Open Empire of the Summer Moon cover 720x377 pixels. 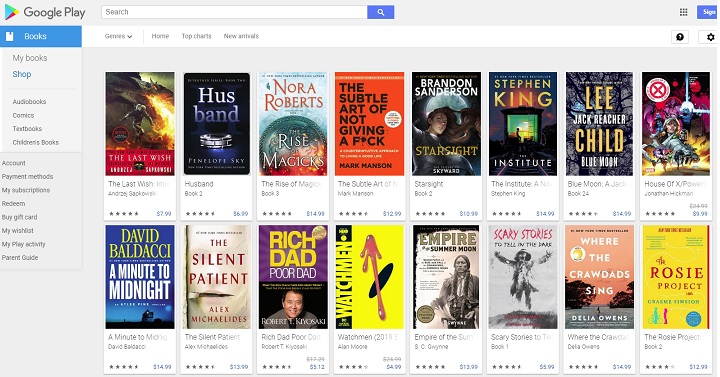tap(446, 277)
